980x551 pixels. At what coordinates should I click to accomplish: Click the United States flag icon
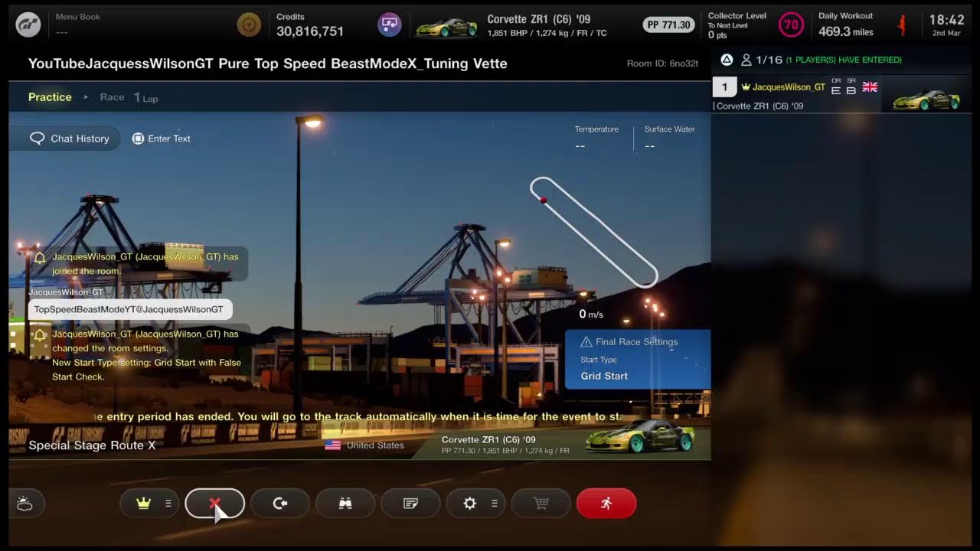[x=333, y=445]
